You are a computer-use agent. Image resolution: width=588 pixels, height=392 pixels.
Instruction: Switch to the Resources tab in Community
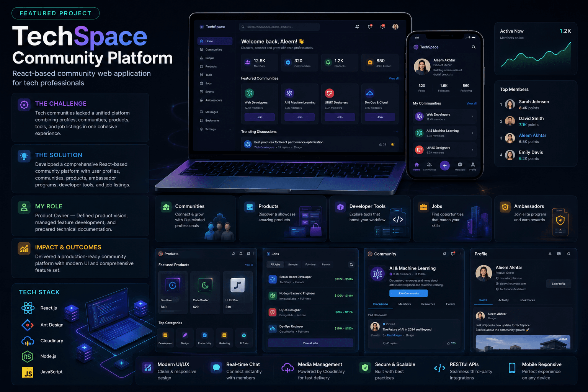(428, 304)
